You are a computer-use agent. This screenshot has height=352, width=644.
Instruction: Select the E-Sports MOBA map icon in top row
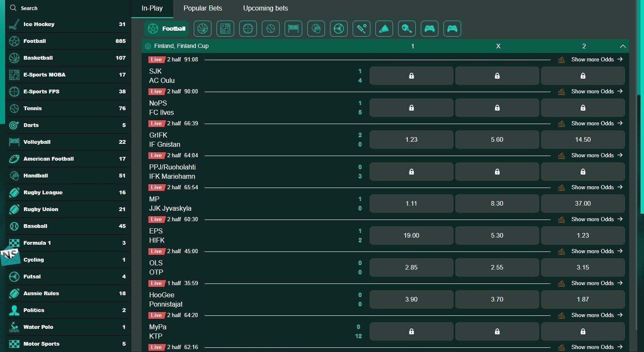coord(225,29)
